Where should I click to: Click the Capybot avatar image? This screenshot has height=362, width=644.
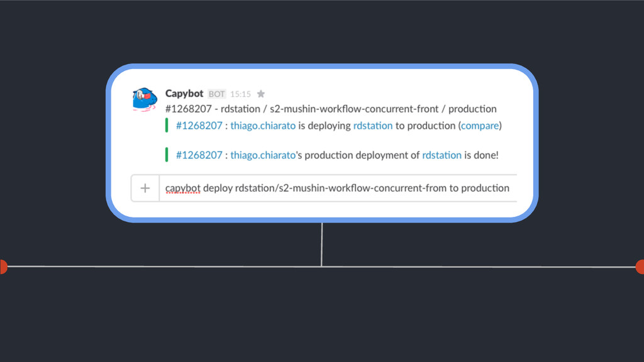pos(145,99)
